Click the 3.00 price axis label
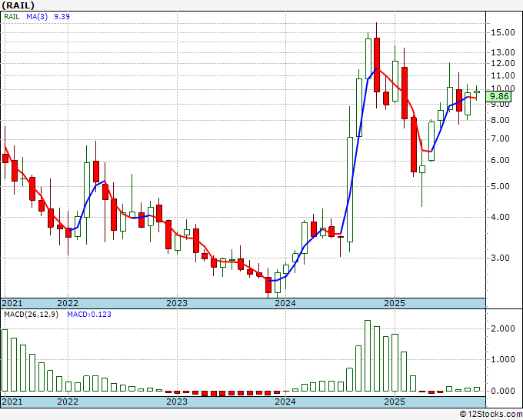The width and height of the screenshot is (523, 420). (501, 258)
